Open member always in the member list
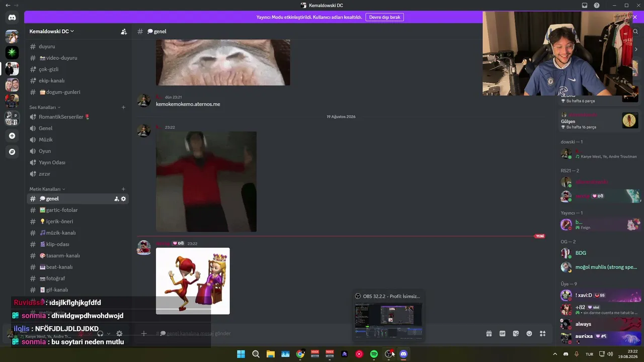 600,324
